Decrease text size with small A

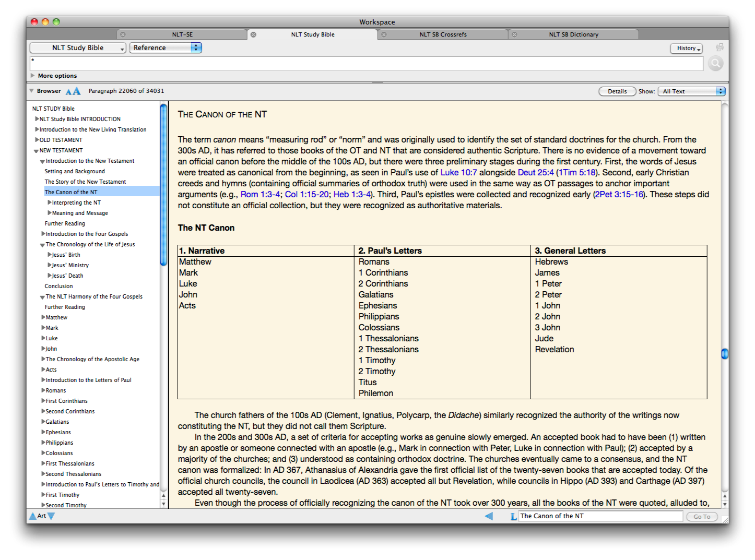68,92
